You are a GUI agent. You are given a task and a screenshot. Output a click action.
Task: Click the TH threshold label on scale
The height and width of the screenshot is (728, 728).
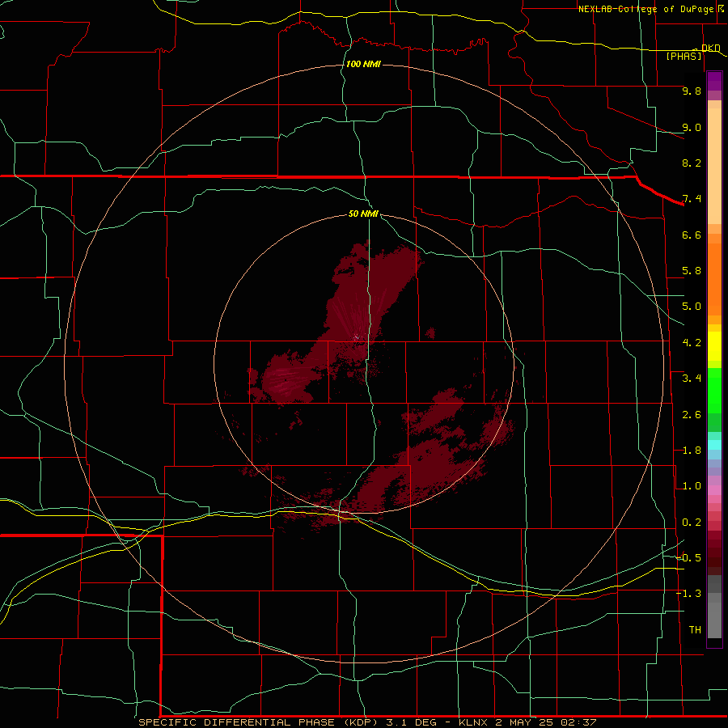pyautogui.click(x=695, y=630)
